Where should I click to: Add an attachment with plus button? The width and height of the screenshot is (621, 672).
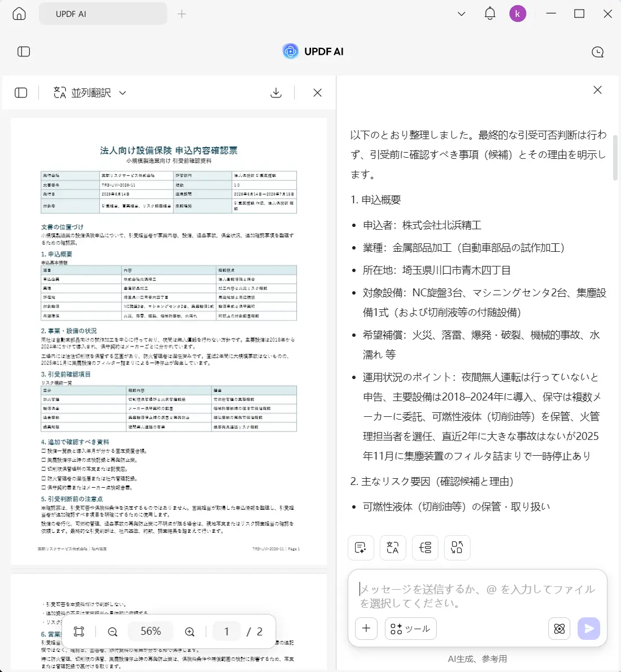coord(366,628)
